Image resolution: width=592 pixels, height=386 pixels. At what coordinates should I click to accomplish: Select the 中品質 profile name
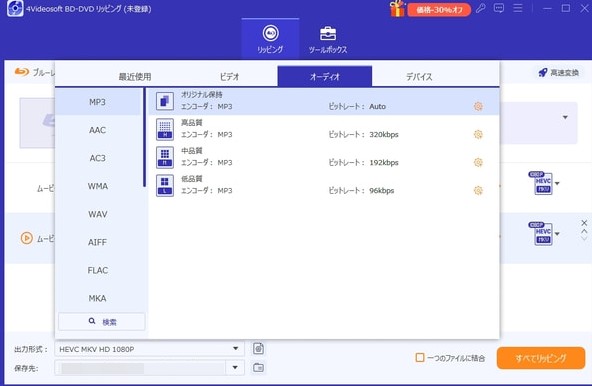point(192,151)
